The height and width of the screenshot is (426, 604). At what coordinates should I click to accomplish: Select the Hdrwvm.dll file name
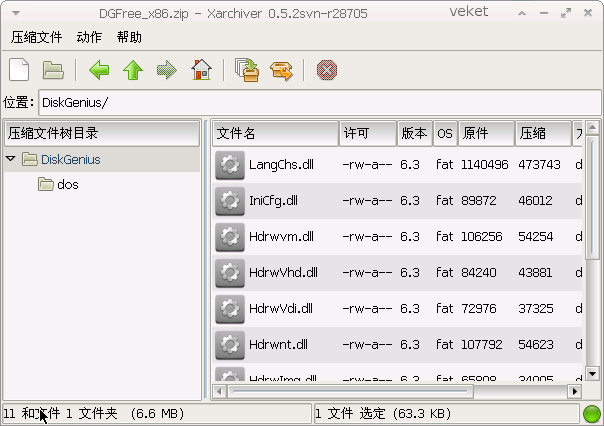tap(281, 236)
